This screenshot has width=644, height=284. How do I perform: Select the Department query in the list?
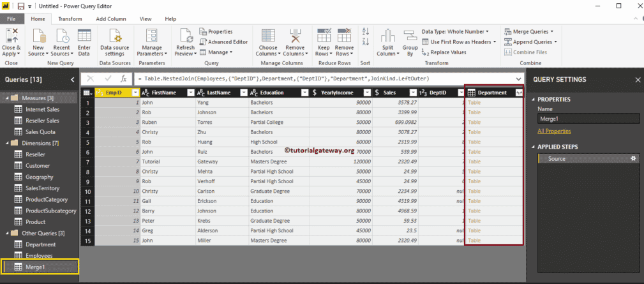click(40, 244)
